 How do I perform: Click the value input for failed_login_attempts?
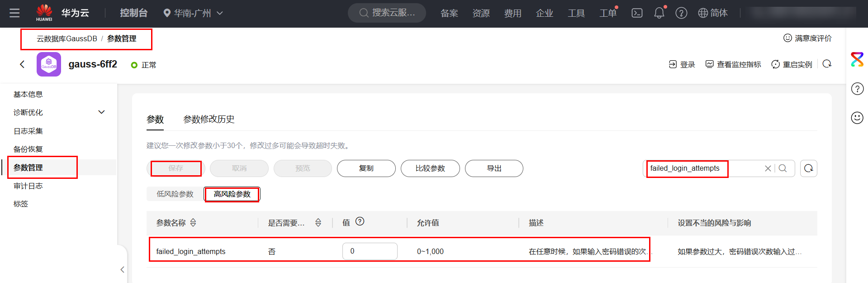point(370,251)
